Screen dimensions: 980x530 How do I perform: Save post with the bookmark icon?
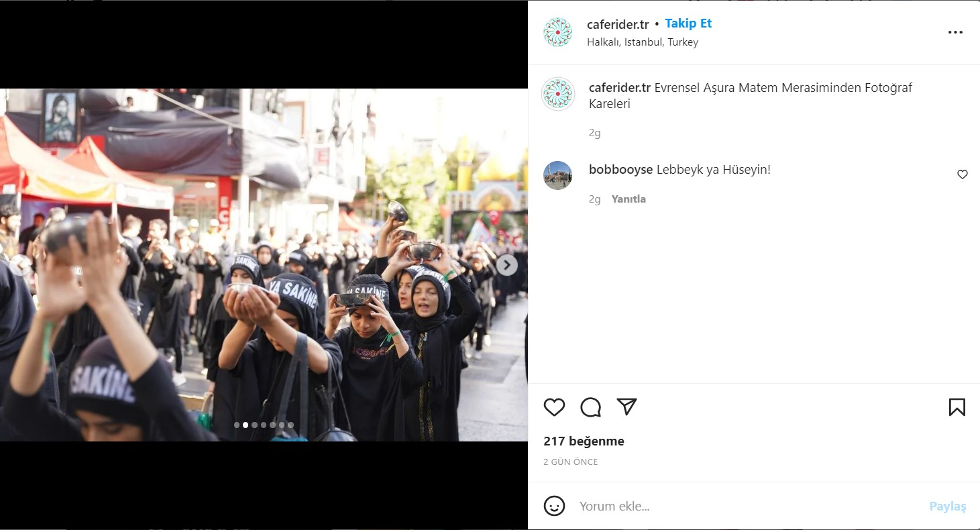(x=957, y=407)
